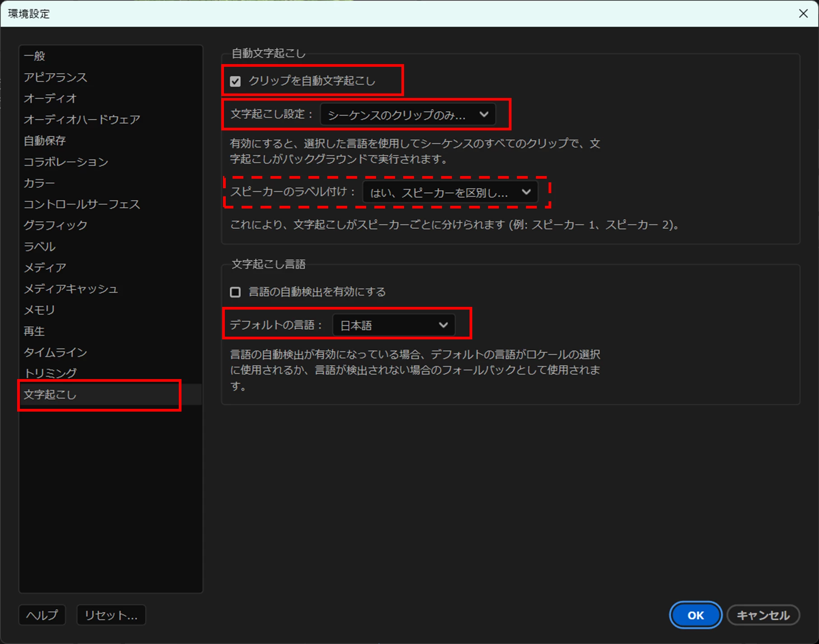Open the スピーカーのラベル付け dropdown
This screenshot has height=644, width=819.
pos(449,193)
